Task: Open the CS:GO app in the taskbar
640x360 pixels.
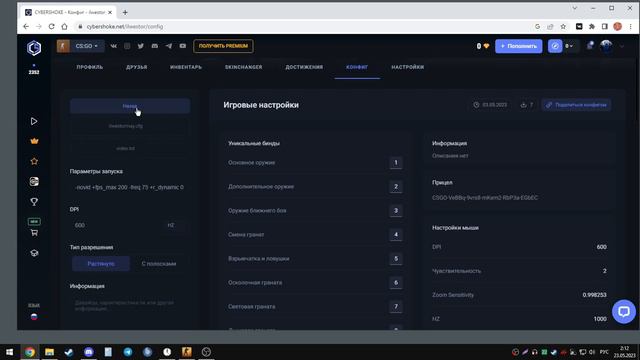Action: point(187,352)
